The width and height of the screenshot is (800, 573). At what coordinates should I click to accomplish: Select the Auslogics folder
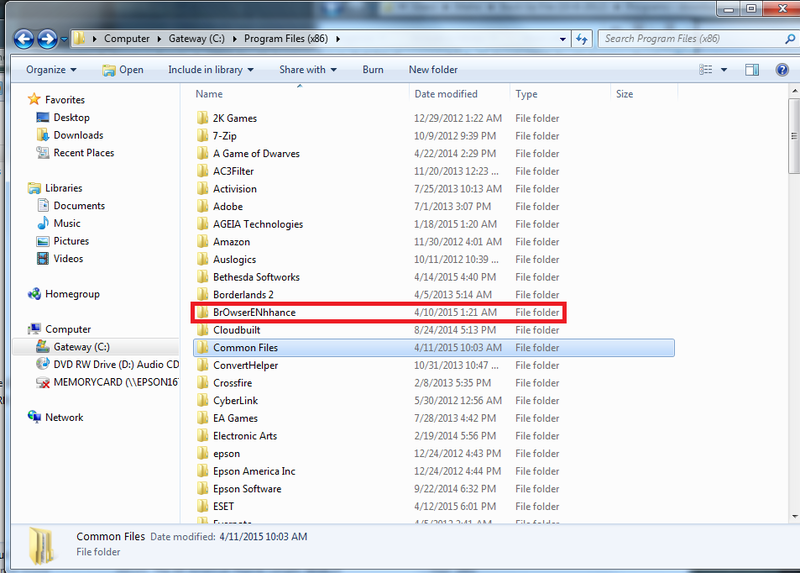434,259
